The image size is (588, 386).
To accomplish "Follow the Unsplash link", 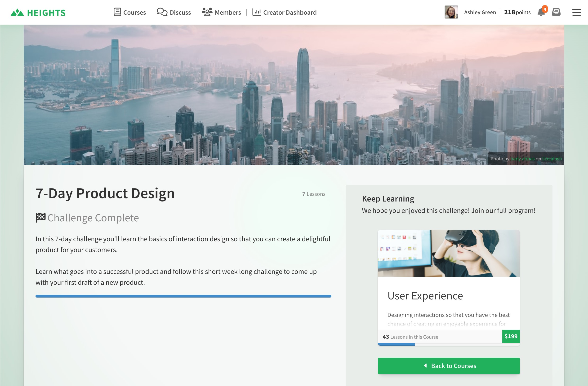I will (x=552, y=159).
